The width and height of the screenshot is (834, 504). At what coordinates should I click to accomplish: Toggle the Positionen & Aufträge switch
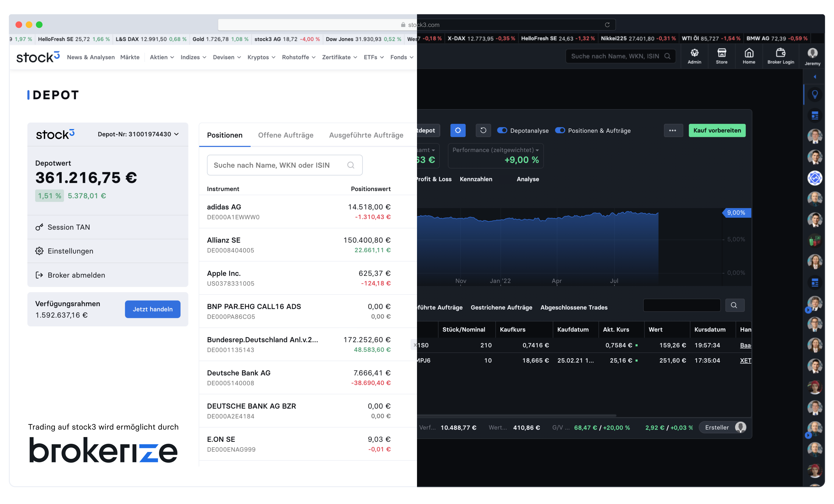coord(560,130)
